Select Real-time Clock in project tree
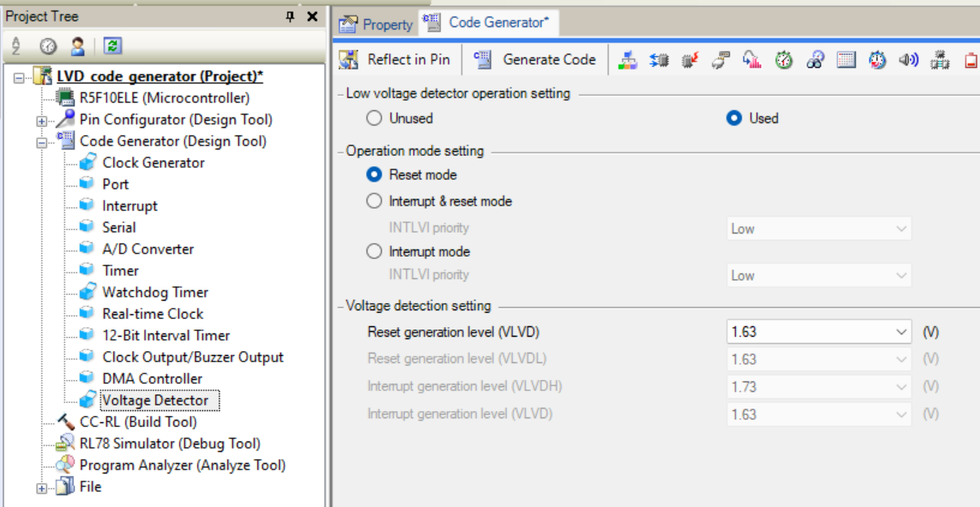Image resolution: width=980 pixels, height=507 pixels. pyautogui.click(x=153, y=314)
